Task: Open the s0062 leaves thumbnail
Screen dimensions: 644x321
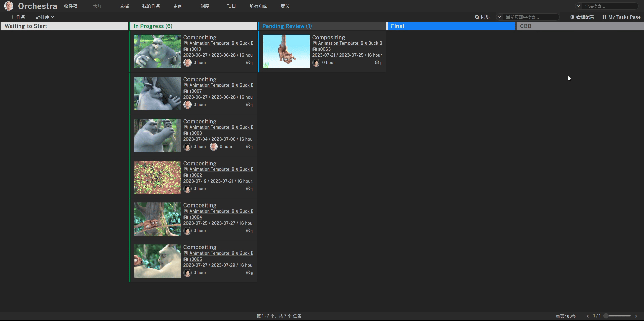Action: (x=157, y=177)
